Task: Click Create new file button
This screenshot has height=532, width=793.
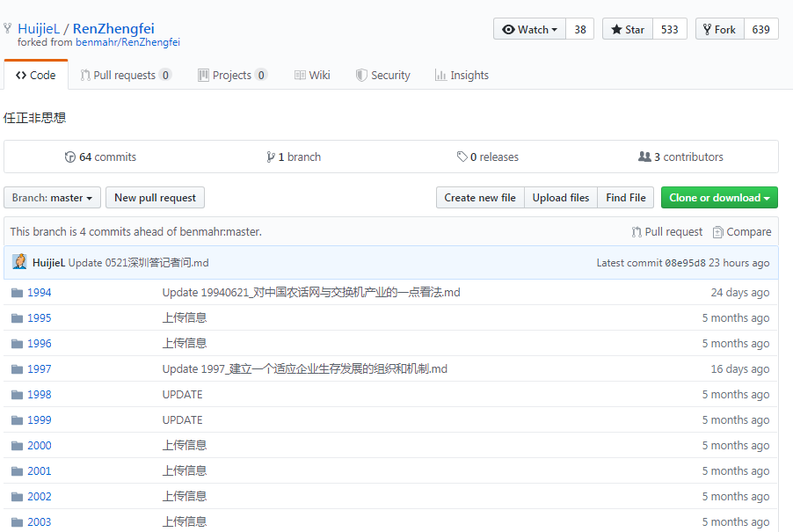Action: tap(480, 198)
